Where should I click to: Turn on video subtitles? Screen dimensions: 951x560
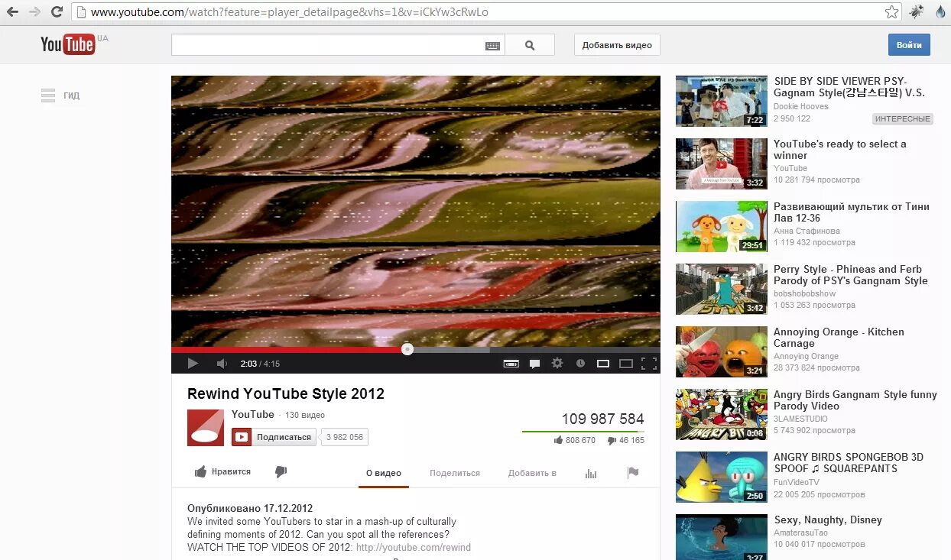coord(534,363)
